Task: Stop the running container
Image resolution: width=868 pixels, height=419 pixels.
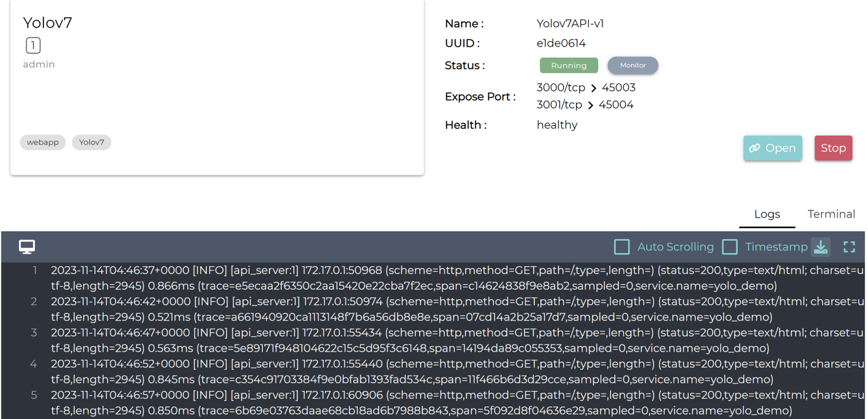Action: click(833, 148)
